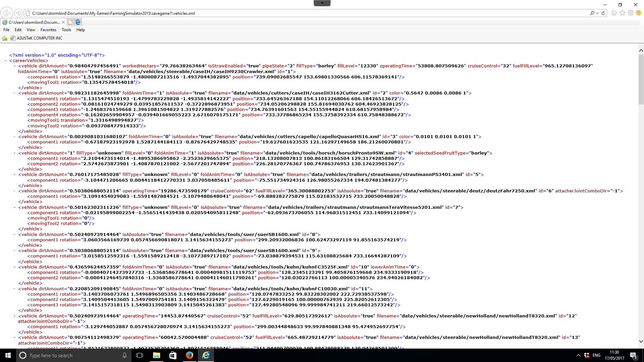Click the Cortana microphone icon
The width and height of the screenshot is (644, 362).
(124, 355)
